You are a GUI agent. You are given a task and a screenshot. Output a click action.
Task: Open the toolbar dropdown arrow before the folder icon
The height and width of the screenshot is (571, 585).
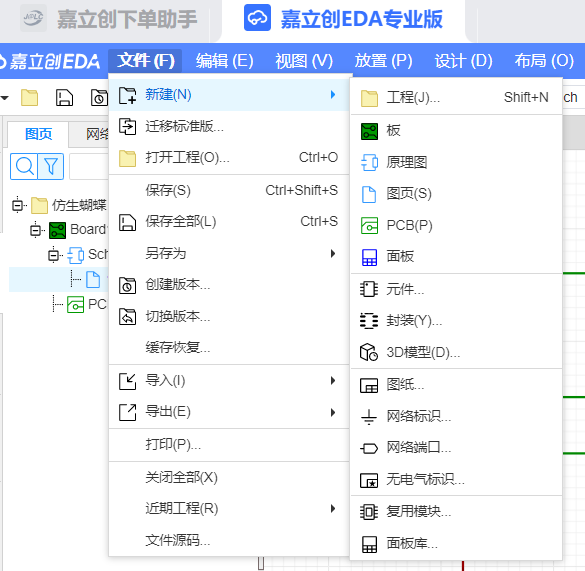coord(5,98)
